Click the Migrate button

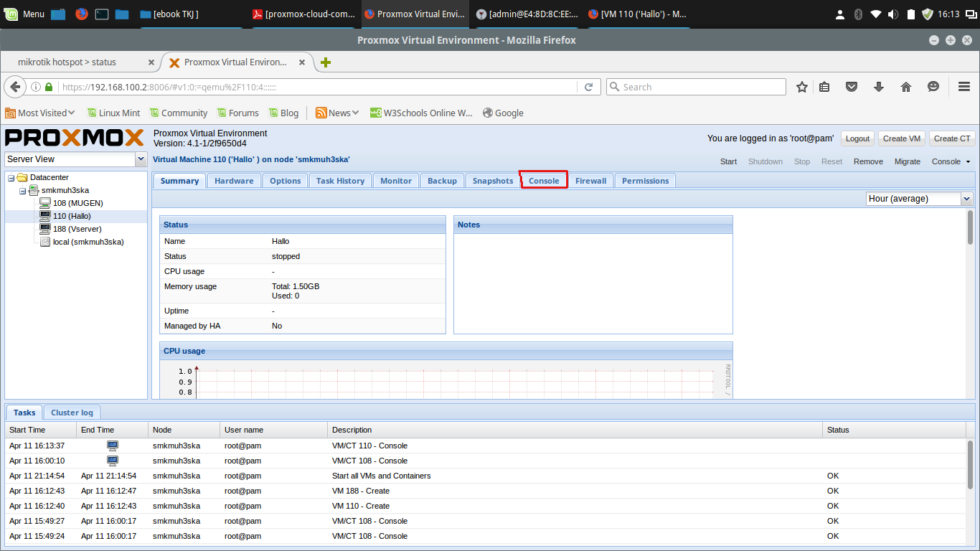click(x=908, y=161)
